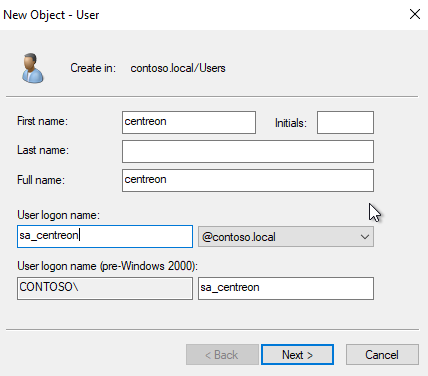Image resolution: width=428 pixels, height=376 pixels.
Task: Click the "Full name:" label
Action: tap(41, 180)
